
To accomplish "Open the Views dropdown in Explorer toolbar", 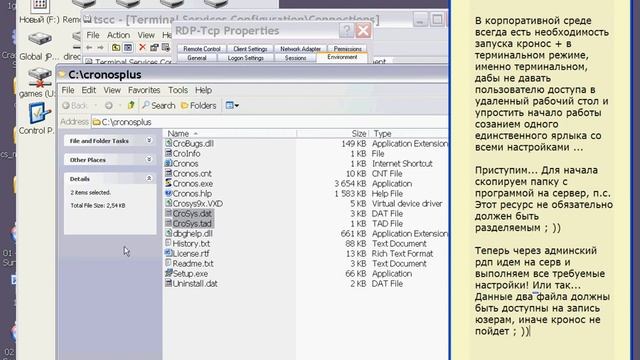I will (x=232, y=106).
